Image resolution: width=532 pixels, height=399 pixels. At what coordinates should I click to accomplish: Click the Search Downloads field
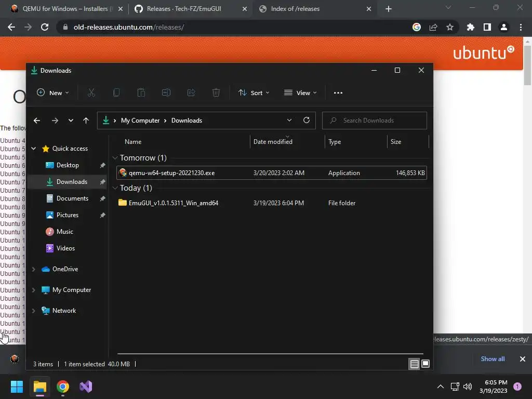click(x=374, y=121)
